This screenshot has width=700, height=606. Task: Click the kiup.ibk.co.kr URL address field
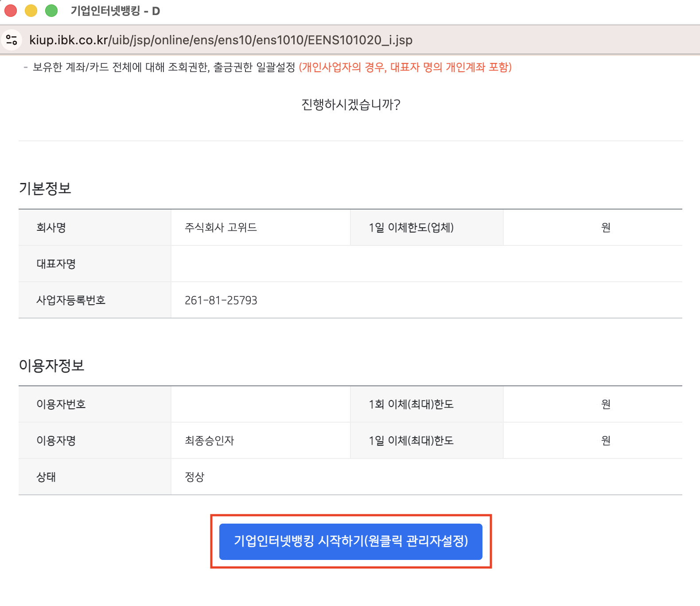coord(221,40)
